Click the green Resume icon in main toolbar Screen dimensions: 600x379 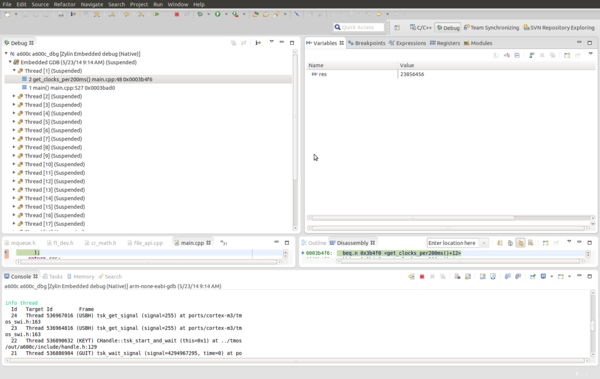pos(156,14)
